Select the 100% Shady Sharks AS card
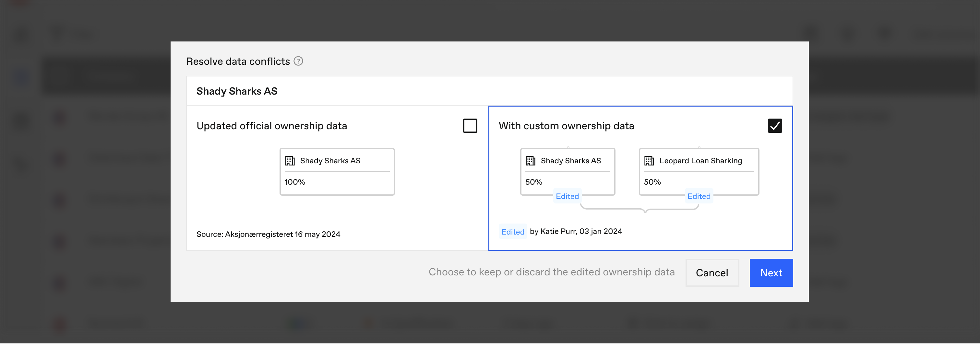Image resolution: width=980 pixels, height=346 pixels. coord(337,172)
